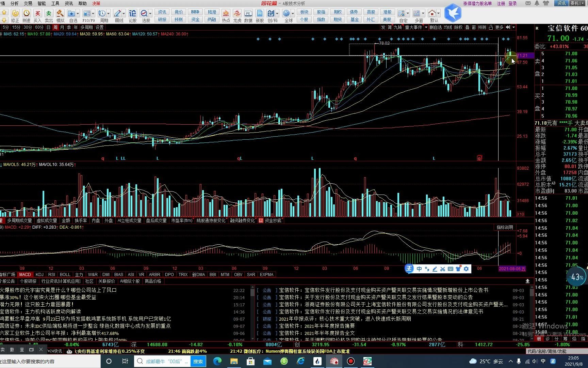
Task: Open 模拟 simulated trading gavel icon
Action: [60, 13]
